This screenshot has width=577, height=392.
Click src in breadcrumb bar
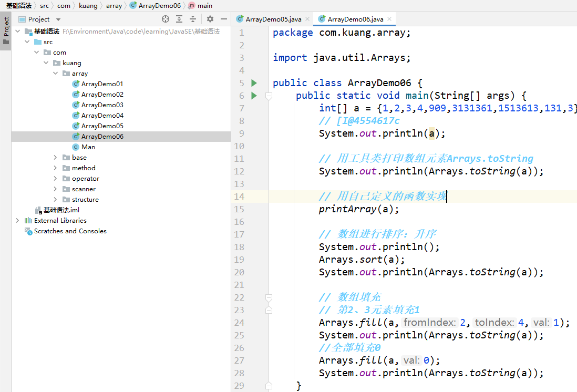point(44,6)
